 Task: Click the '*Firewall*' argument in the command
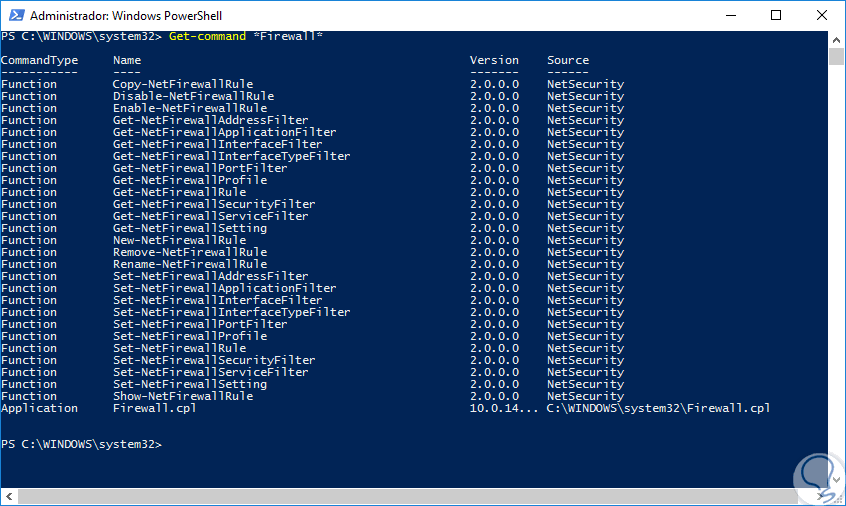point(288,36)
